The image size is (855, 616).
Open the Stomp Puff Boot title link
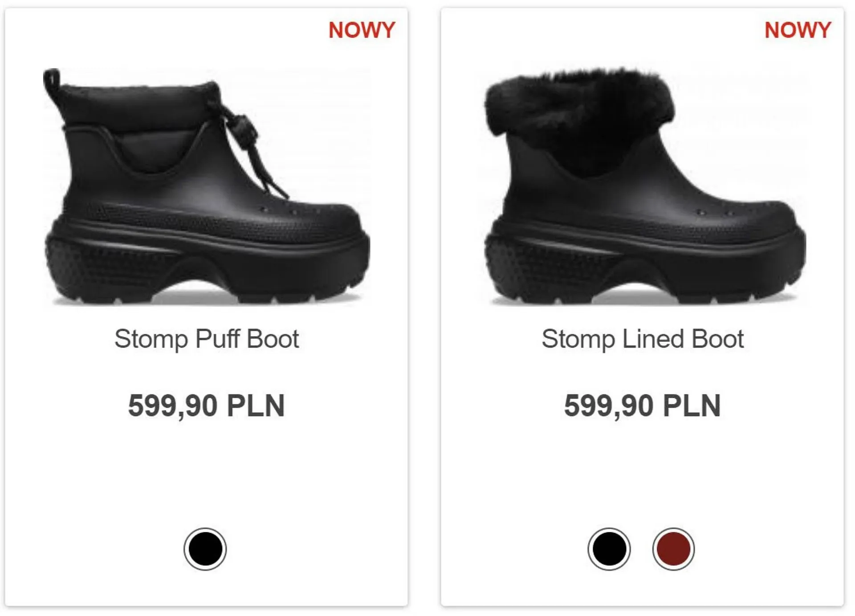[207, 339]
